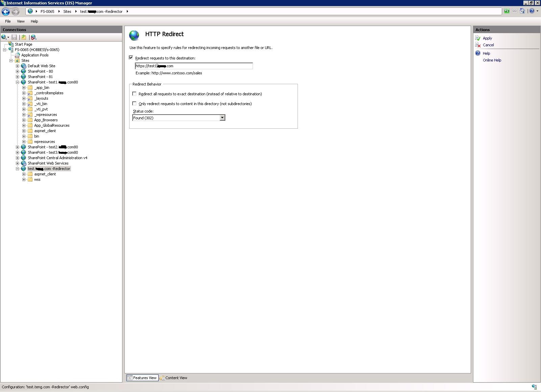Expand the SharePoint - 81 node

click(18, 77)
